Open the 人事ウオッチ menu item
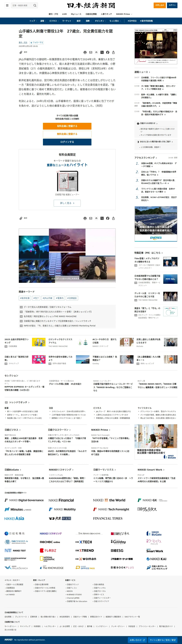This screenshot has width=182, height=644. point(106,14)
